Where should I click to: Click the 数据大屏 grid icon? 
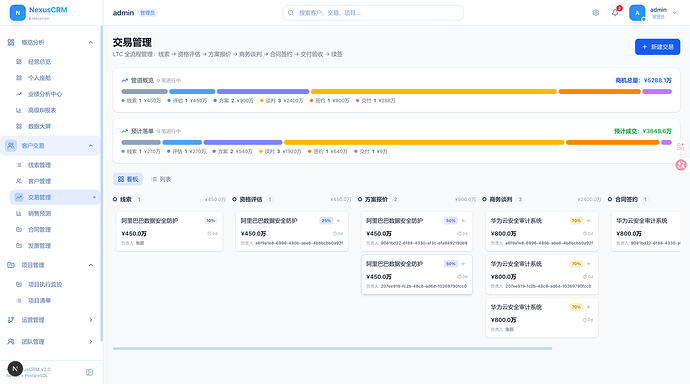click(x=19, y=126)
